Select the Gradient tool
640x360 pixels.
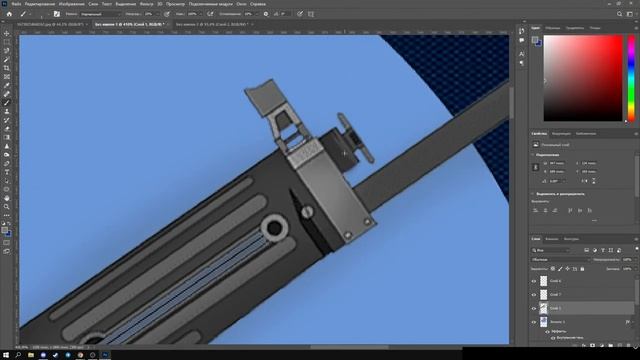tap(7, 137)
